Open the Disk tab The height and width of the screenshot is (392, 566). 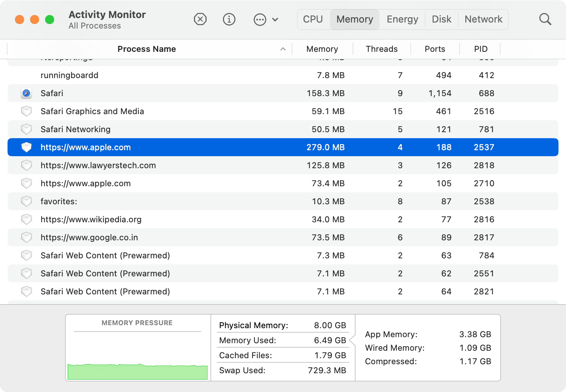pyautogui.click(x=442, y=19)
